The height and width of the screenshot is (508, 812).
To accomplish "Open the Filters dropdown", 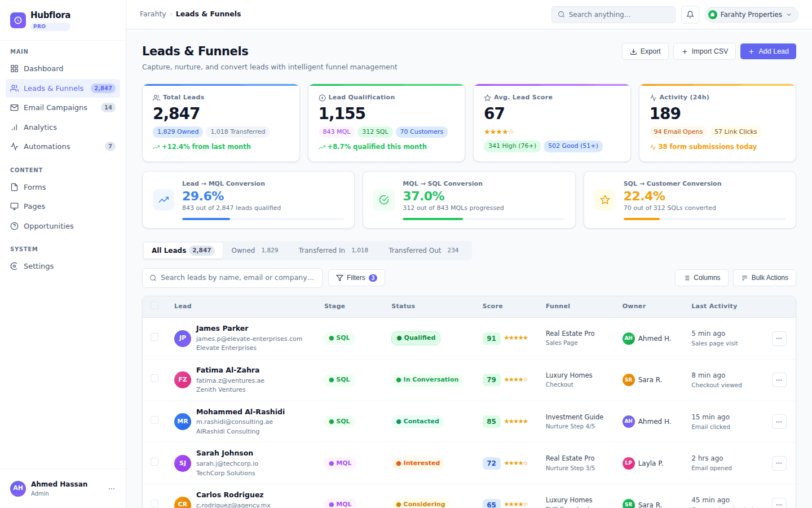I will (356, 278).
